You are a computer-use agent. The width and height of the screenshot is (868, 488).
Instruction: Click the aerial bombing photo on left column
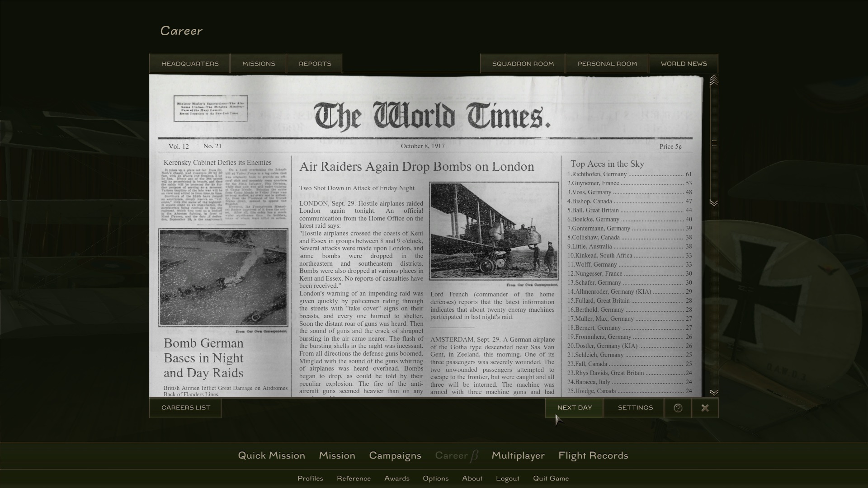[x=223, y=277]
